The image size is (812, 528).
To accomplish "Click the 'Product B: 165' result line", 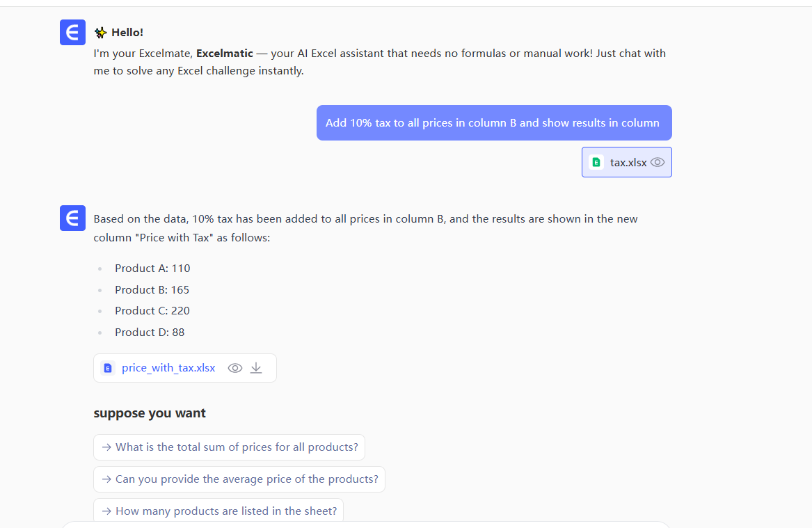I will 152,290.
